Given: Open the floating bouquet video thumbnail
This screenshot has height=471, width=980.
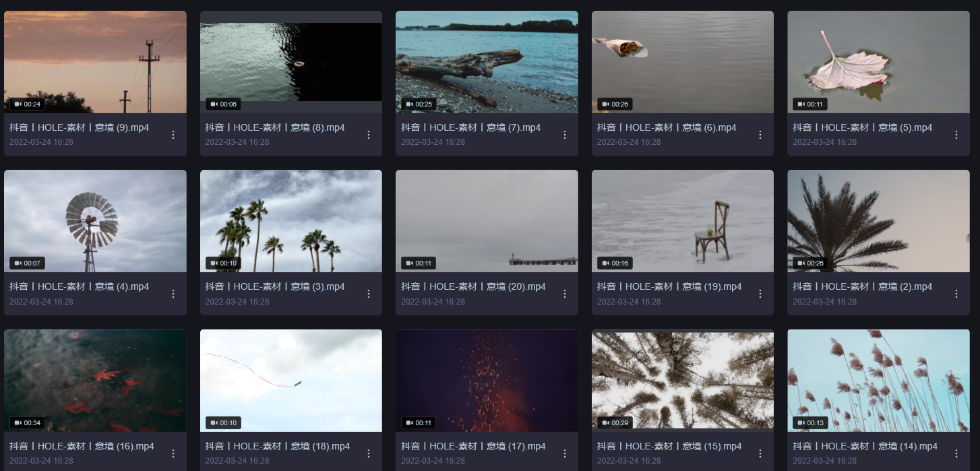Looking at the screenshot, I should tap(683, 62).
